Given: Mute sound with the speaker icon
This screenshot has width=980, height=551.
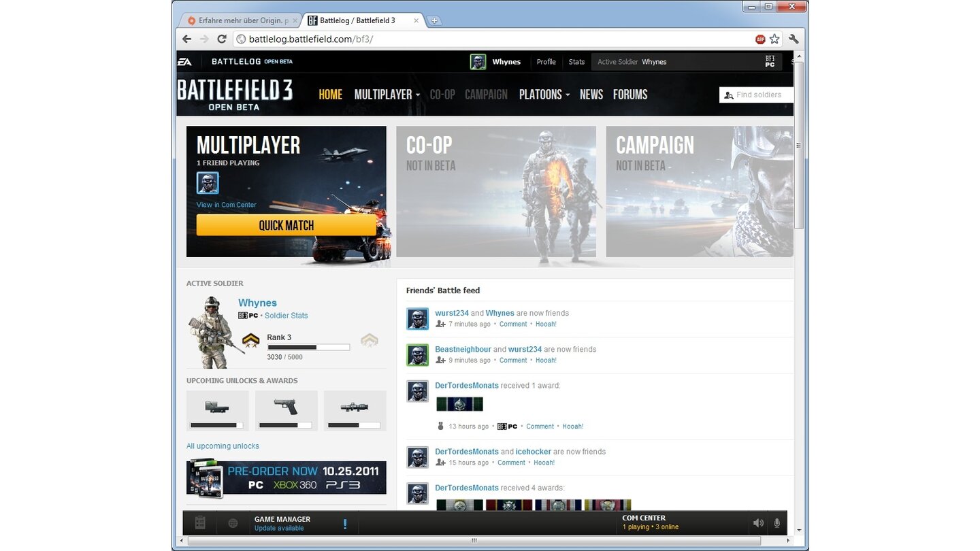Looking at the screenshot, I should coord(758,523).
